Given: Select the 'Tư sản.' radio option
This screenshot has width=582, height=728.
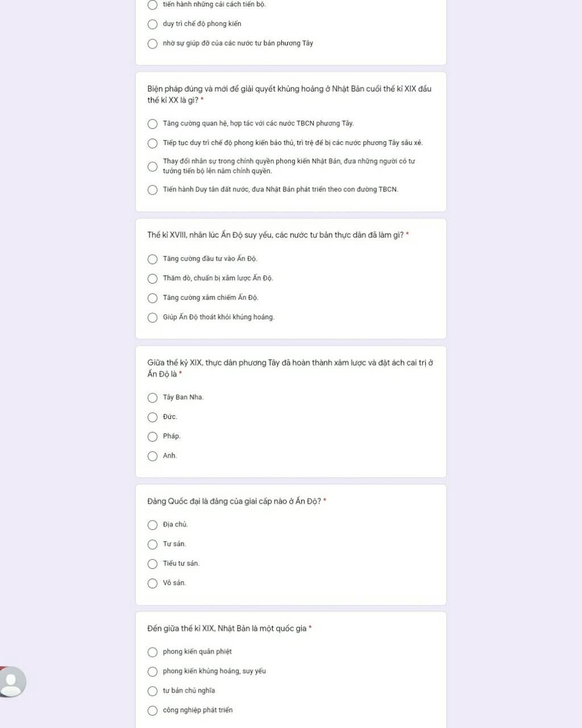Looking at the screenshot, I should point(152,544).
